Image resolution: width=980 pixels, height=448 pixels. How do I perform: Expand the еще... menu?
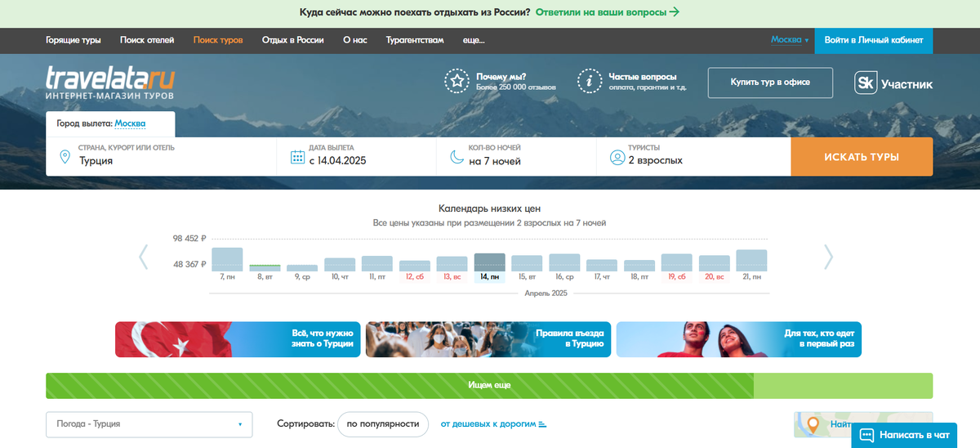[x=474, y=40]
